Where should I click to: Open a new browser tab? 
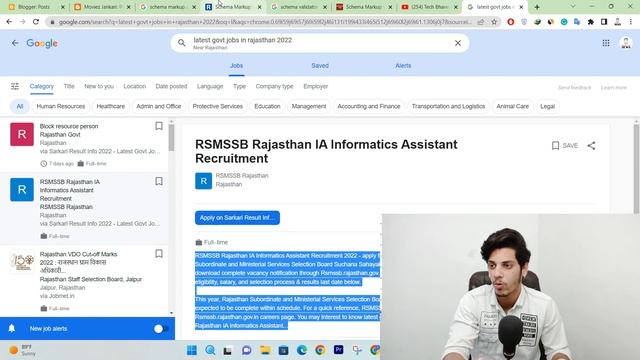537,7
